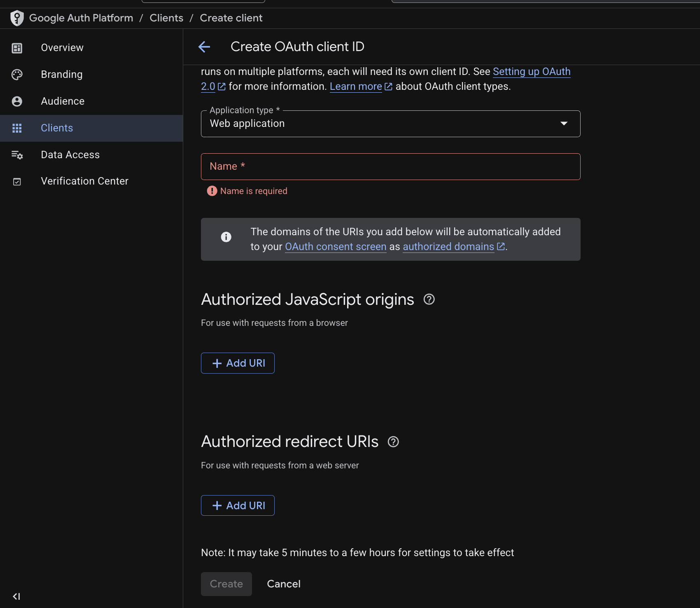Add URI under Authorized JavaScript origins
The image size is (700, 608).
point(238,363)
